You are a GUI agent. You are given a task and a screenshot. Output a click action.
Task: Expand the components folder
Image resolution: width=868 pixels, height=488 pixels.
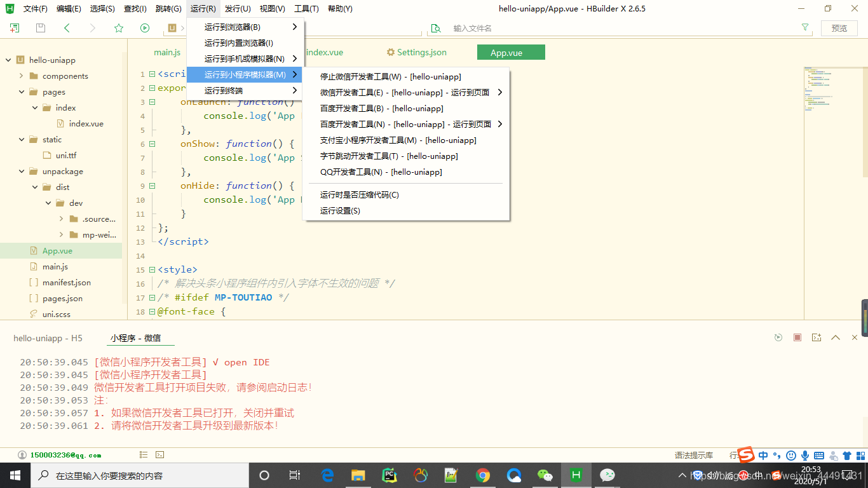22,76
